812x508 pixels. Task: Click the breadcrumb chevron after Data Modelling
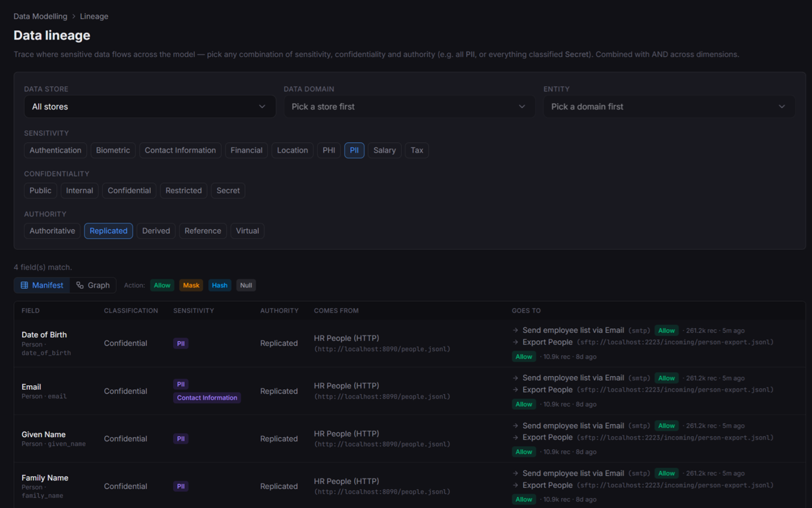(74, 16)
